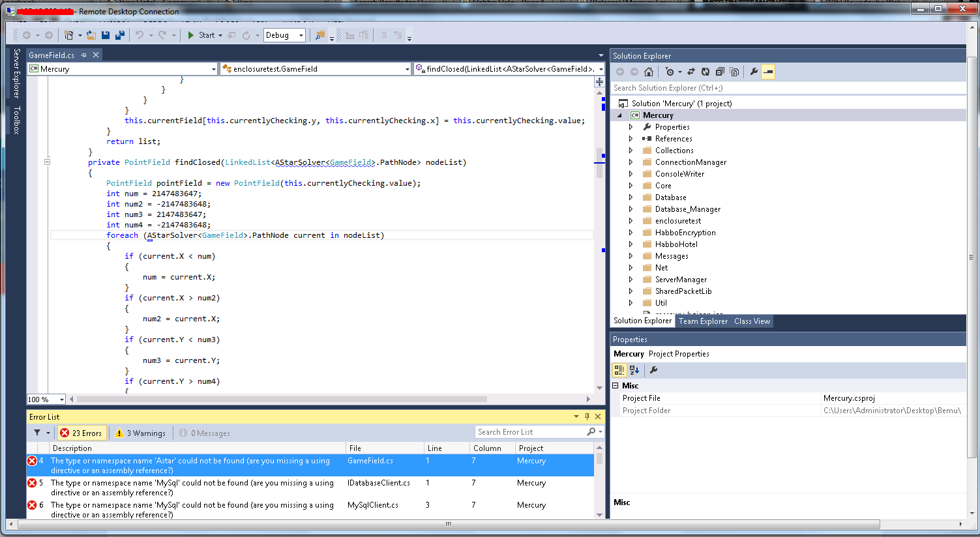980x537 pixels.
Task: Click the editor vertical scrollbar thumb
Action: click(599, 163)
